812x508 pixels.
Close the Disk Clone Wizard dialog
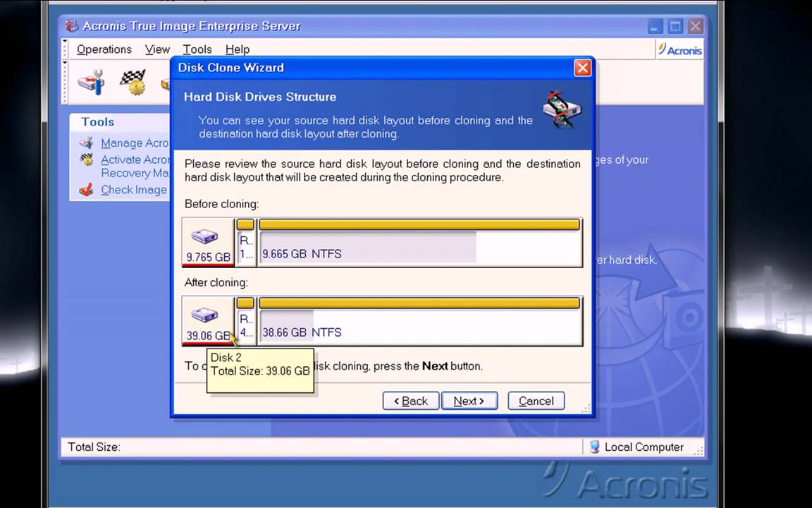coord(583,68)
